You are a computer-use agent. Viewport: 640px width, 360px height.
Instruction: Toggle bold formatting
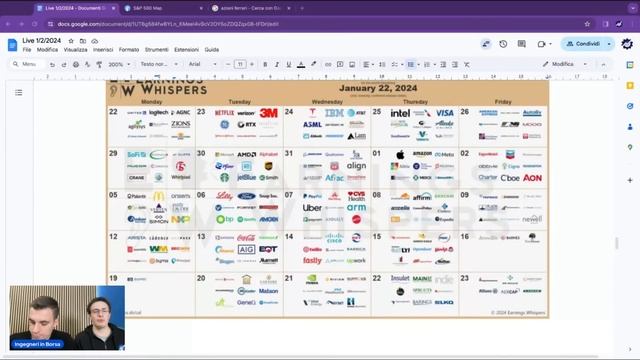point(265,64)
